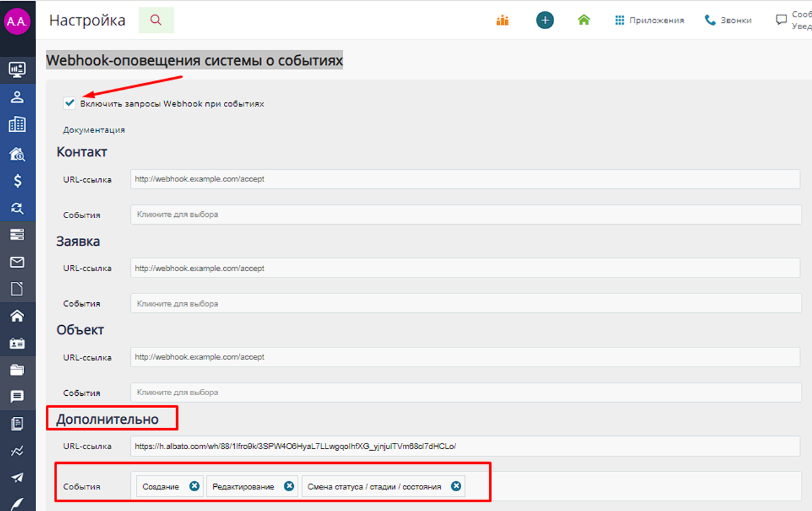Open the Звонки item in top bar
Image resolution: width=812 pixels, height=511 pixels.
[x=728, y=20]
